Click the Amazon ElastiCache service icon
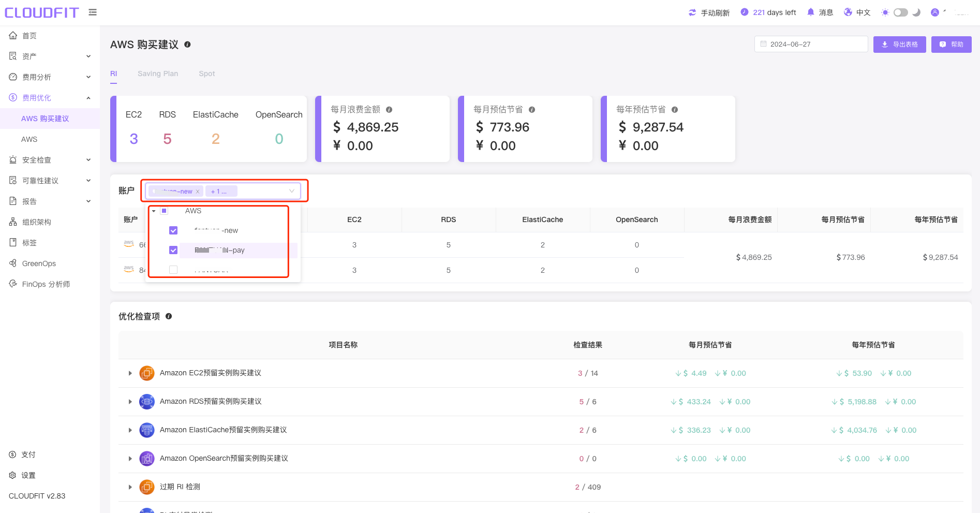The width and height of the screenshot is (980, 513). (147, 430)
